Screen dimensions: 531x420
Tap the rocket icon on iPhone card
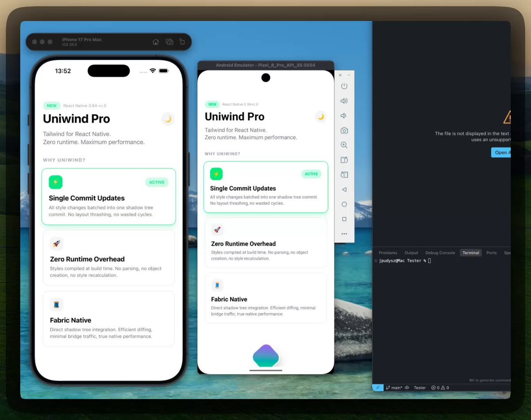point(56,244)
